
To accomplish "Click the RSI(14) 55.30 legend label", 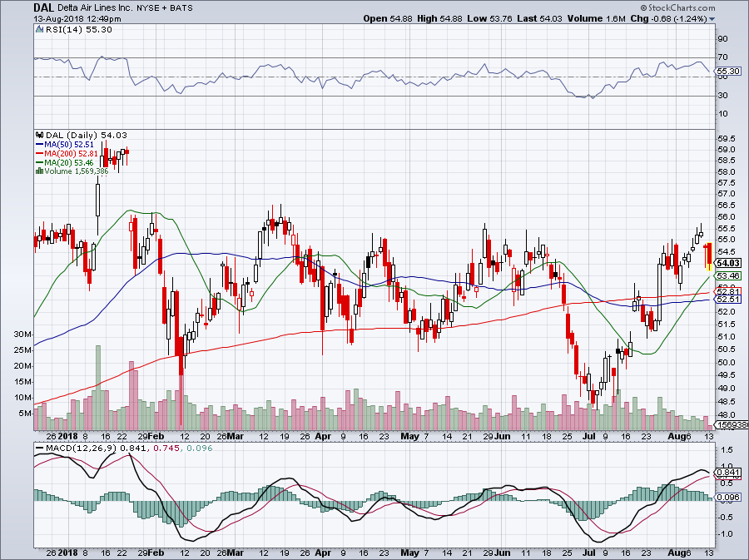I will (x=79, y=30).
